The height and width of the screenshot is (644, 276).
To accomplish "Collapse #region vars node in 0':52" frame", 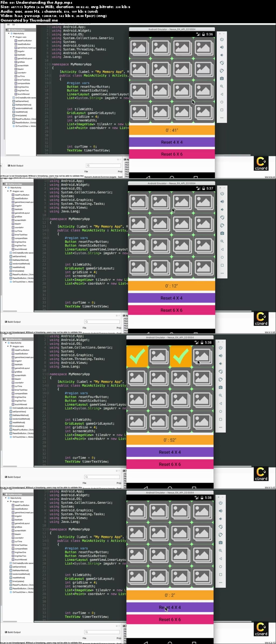I will [8, 346].
